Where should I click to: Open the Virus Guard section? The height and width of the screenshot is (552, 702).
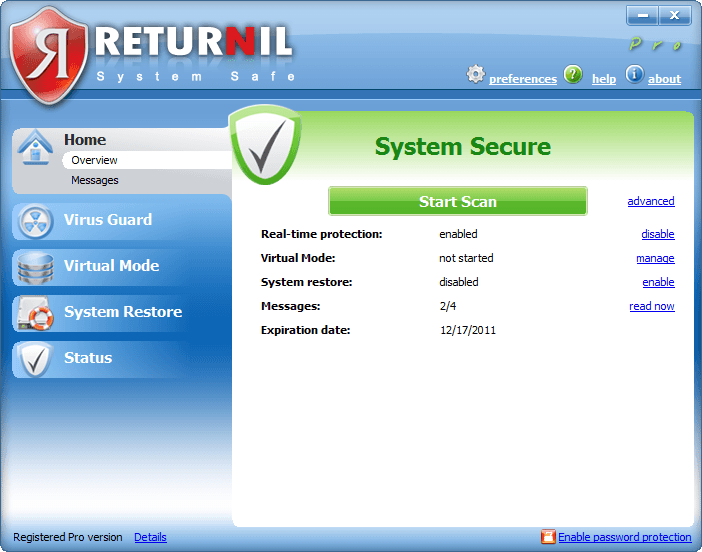122,221
